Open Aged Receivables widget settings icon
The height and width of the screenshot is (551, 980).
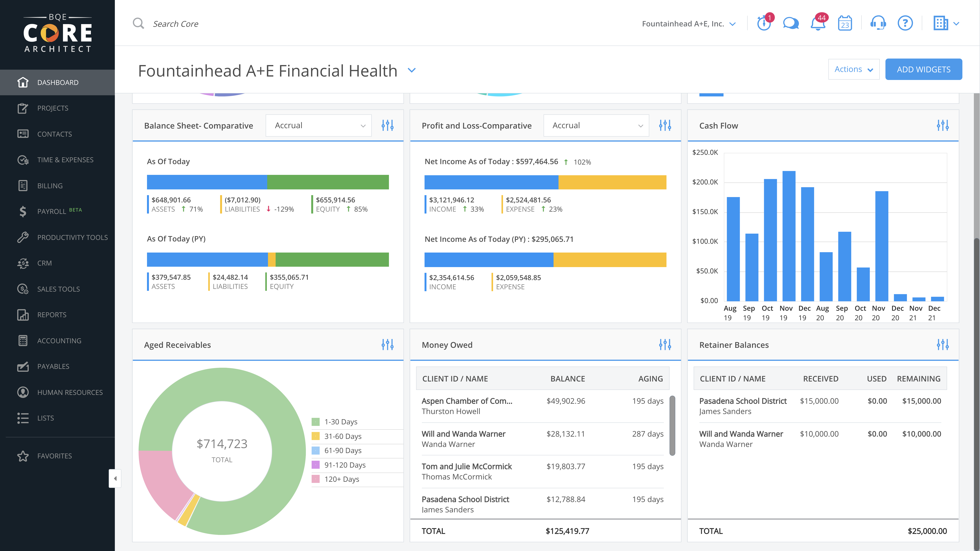pyautogui.click(x=387, y=345)
